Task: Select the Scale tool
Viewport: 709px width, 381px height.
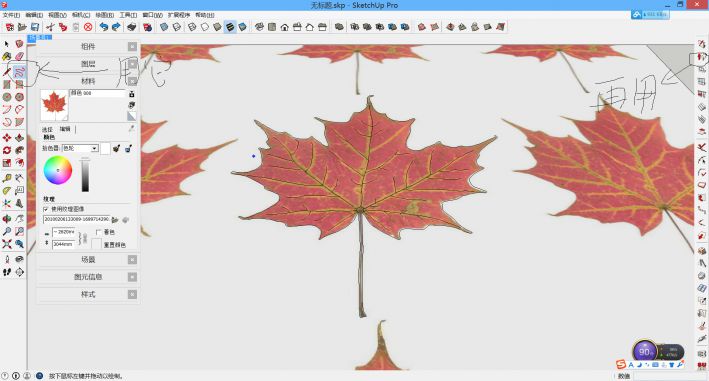Action: [6, 163]
